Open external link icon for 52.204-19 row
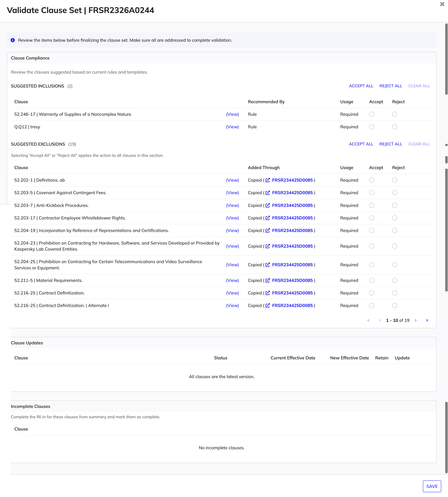448x497 pixels. (x=268, y=230)
